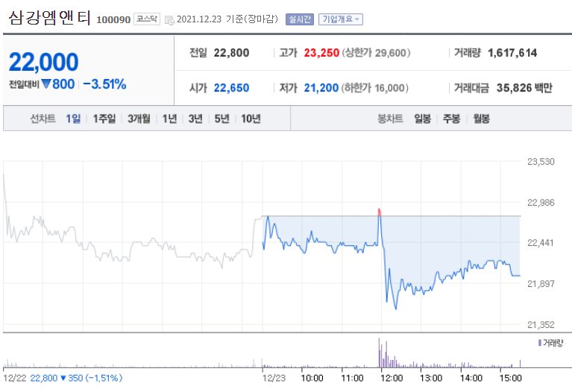Viewport: 572px width, 392px height.
Task: Click the 12:00 time axis label
Action: pos(392,378)
